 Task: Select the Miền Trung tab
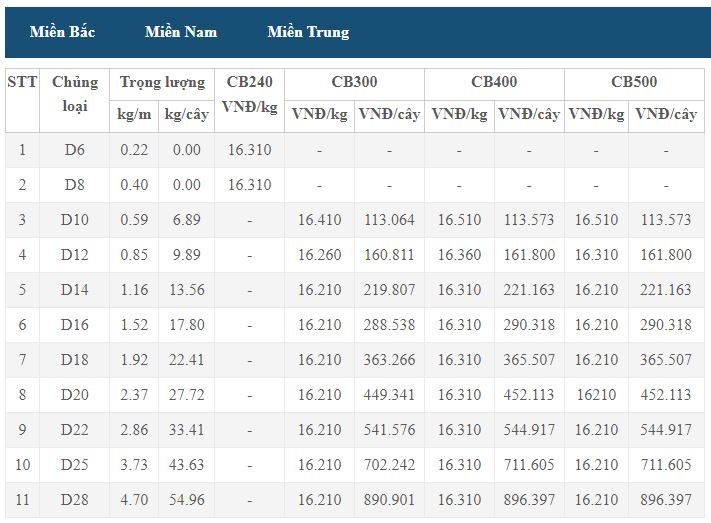pos(308,32)
